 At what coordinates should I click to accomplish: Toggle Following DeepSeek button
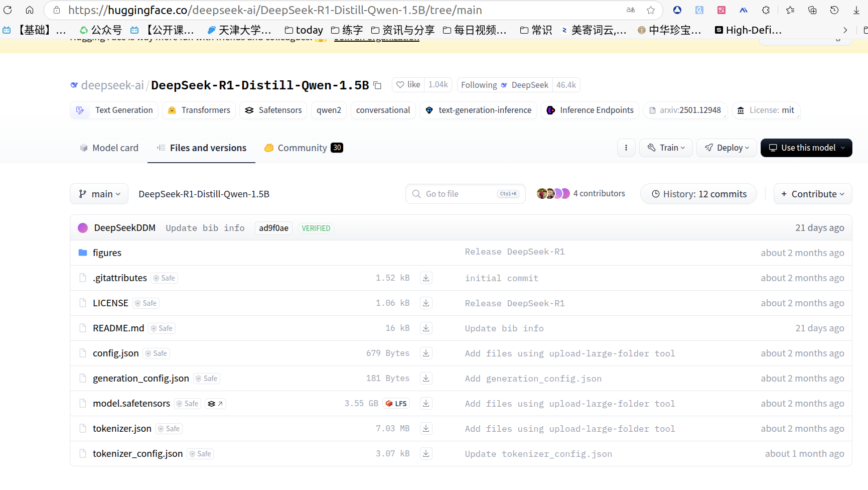(x=504, y=85)
